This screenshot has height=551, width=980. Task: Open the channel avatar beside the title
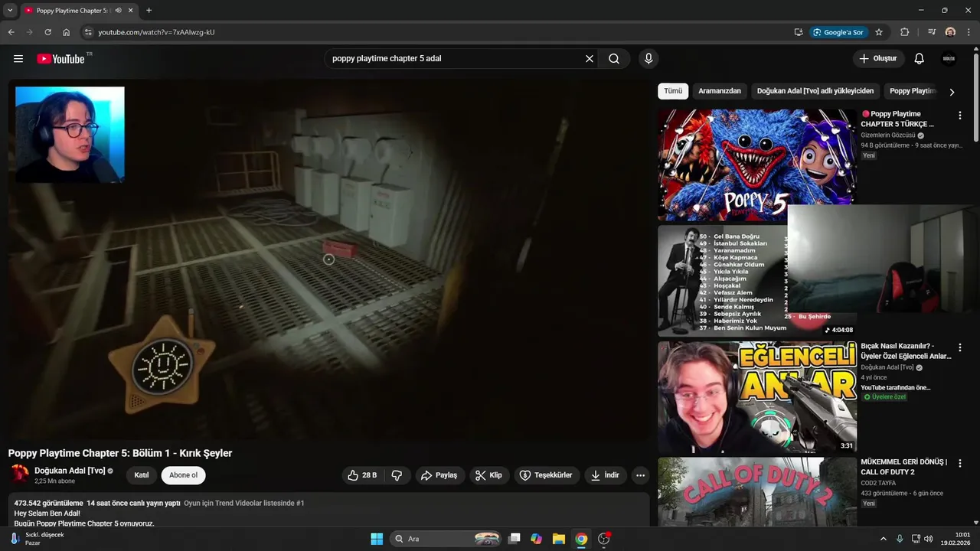(x=19, y=474)
